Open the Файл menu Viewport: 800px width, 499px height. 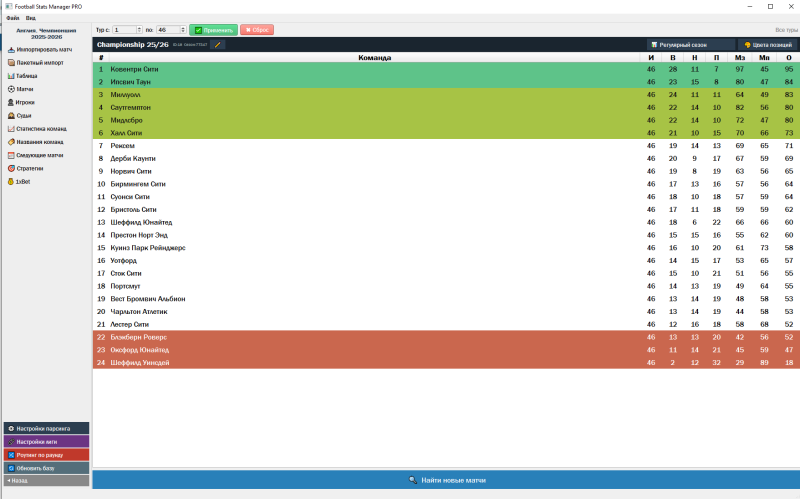tap(13, 18)
